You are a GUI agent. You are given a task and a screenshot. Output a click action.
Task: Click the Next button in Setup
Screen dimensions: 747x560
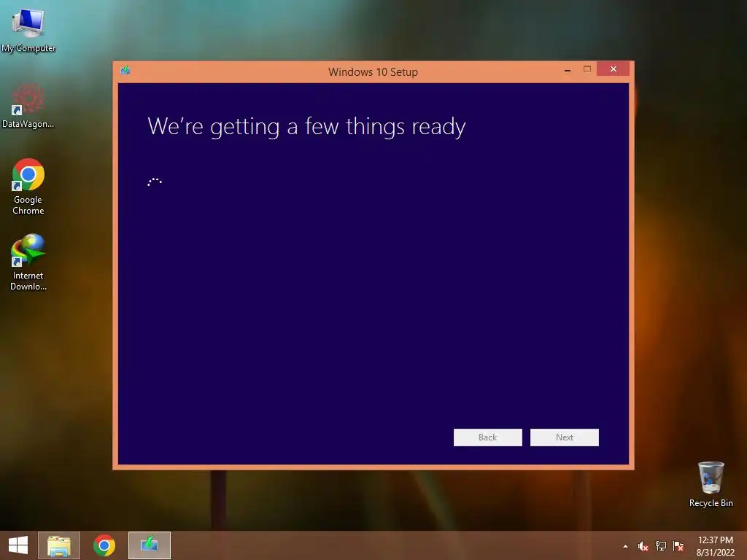point(564,437)
